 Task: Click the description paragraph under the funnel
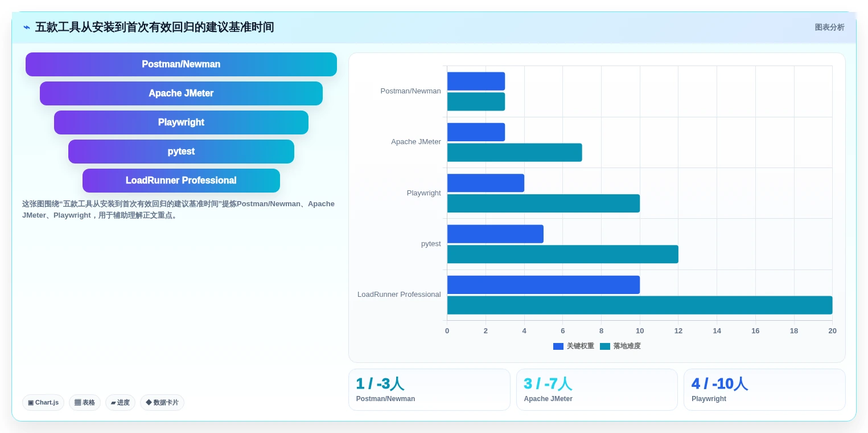tap(179, 210)
